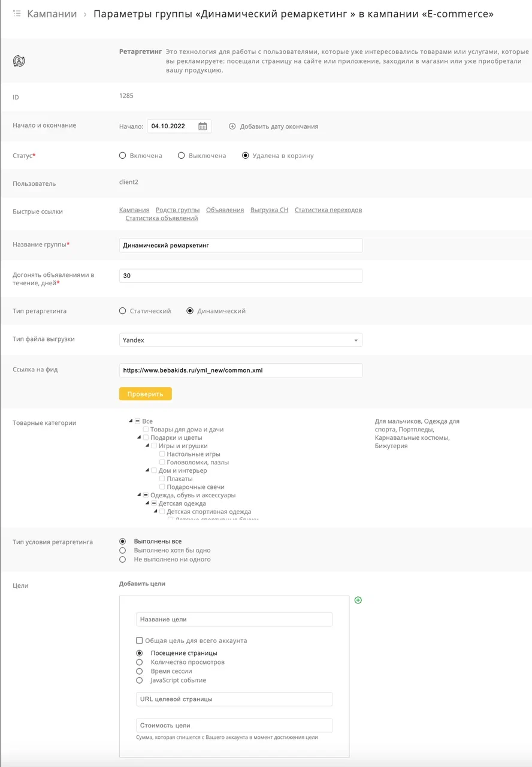Edit the days field showing 30

[241, 276]
